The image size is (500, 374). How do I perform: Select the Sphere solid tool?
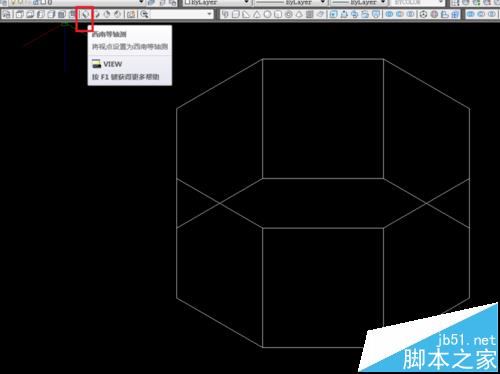267,14
